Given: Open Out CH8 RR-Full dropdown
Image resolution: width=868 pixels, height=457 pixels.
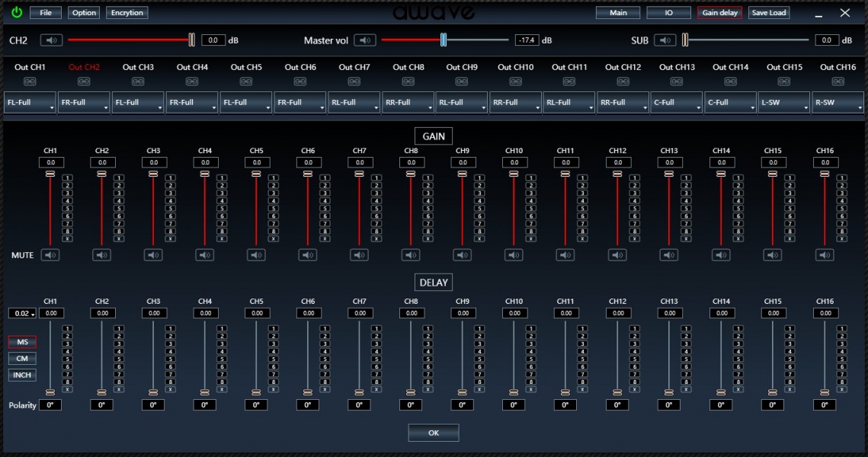Looking at the screenshot, I should (x=408, y=102).
